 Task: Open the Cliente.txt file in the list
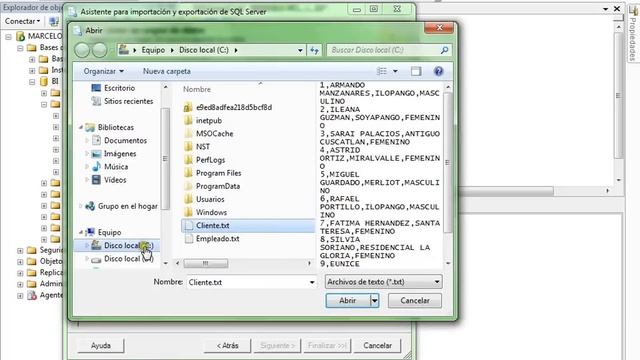pyautogui.click(x=212, y=226)
